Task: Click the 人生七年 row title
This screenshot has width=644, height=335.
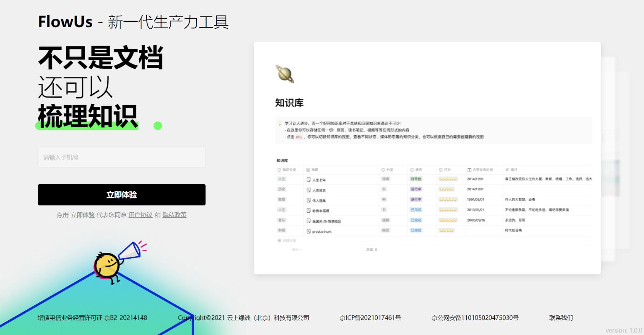Action: 319,180
